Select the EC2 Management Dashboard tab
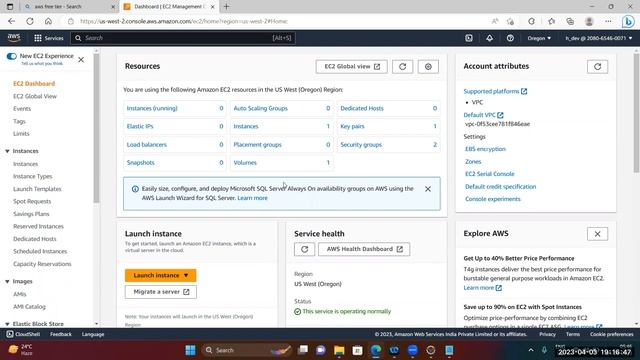Image resolution: width=640 pixels, height=360 pixels. [x=169, y=7]
